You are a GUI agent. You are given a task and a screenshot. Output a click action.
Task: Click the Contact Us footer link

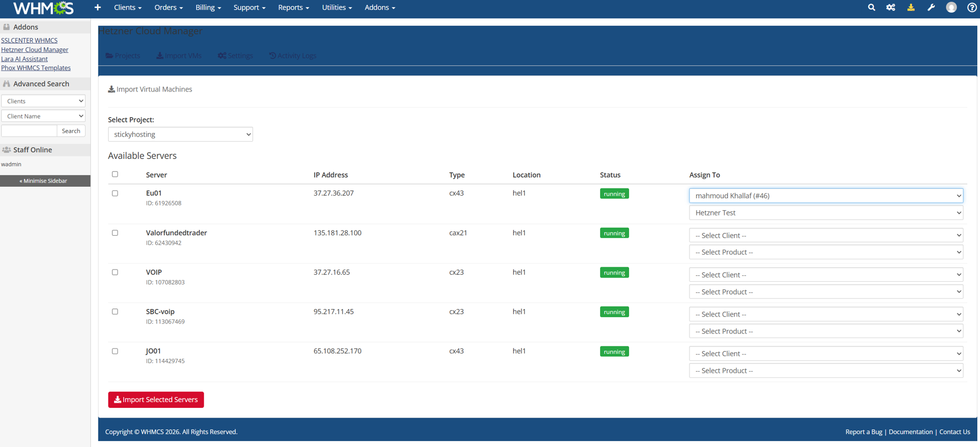click(x=955, y=432)
